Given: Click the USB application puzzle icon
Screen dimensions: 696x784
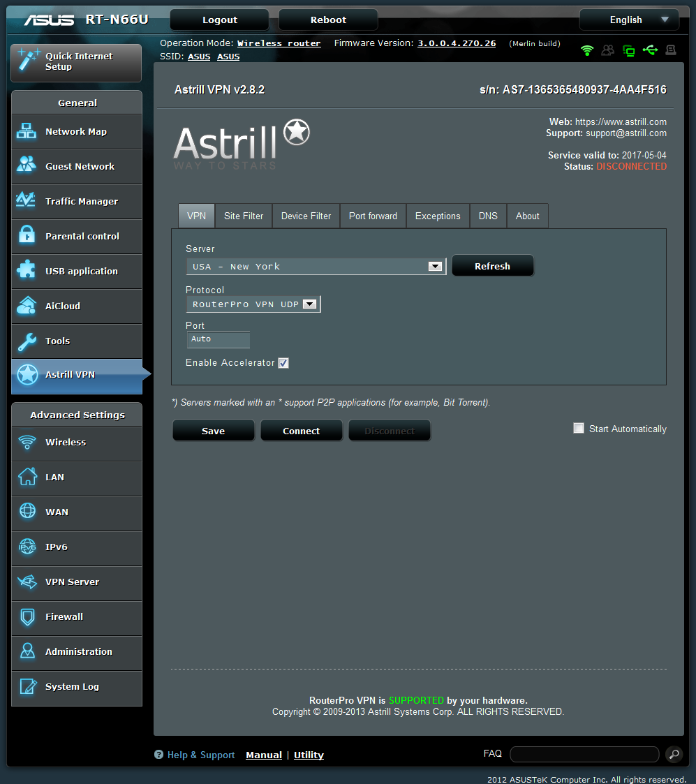Looking at the screenshot, I should (27, 271).
